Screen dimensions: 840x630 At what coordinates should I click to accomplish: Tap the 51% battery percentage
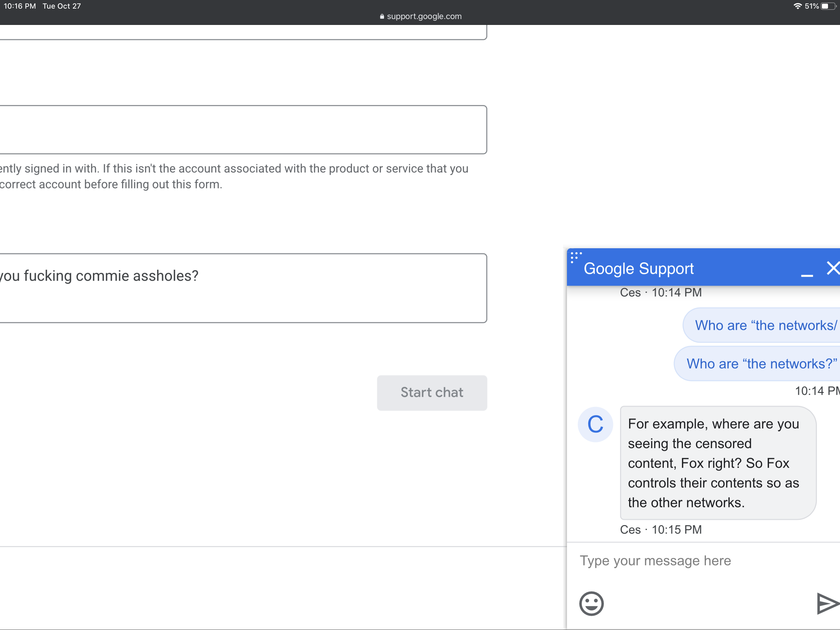pyautogui.click(x=811, y=6)
